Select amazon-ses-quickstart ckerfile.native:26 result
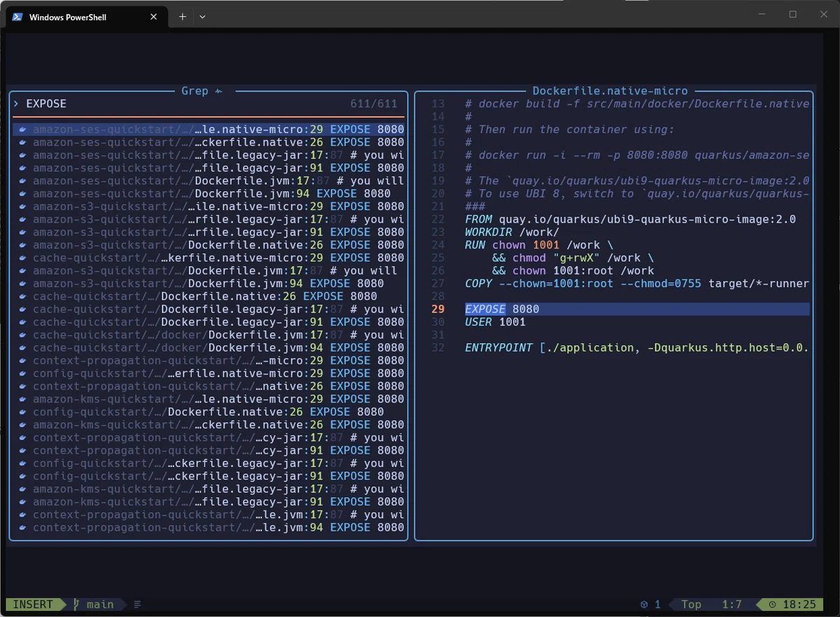The image size is (840, 617). coord(209,142)
